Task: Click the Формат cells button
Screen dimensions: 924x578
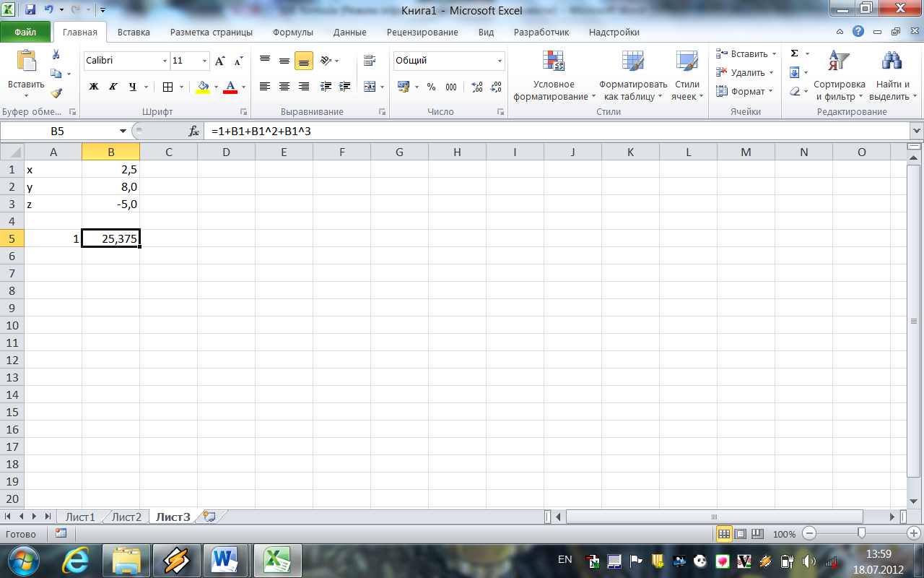Action: 744,91
